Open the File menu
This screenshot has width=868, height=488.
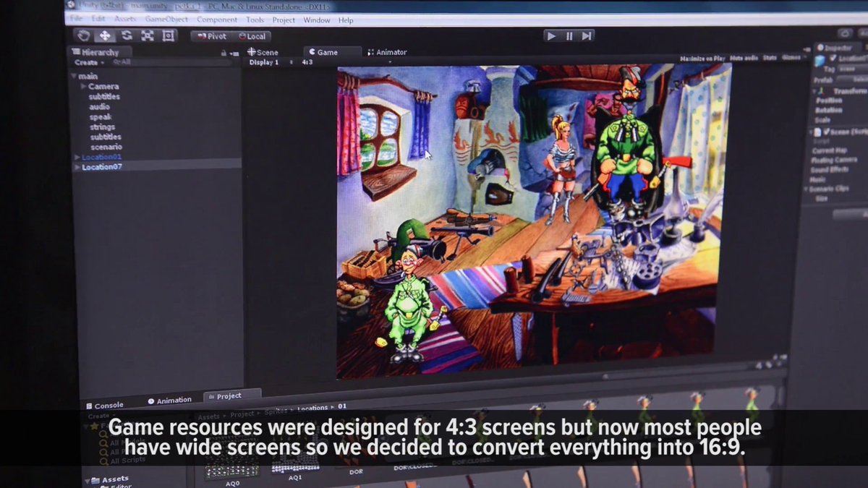coord(77,18)
